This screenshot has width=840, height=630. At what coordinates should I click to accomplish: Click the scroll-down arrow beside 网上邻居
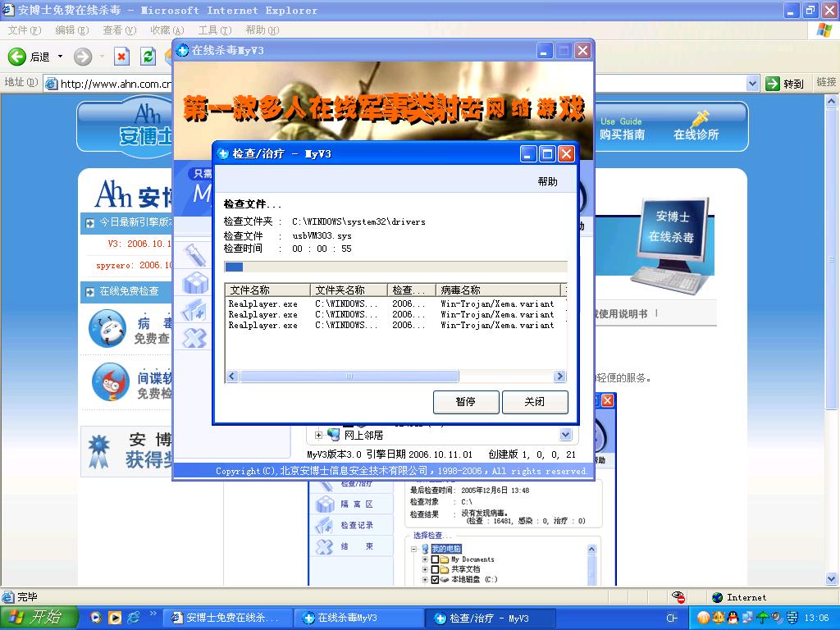coord(566,435)
